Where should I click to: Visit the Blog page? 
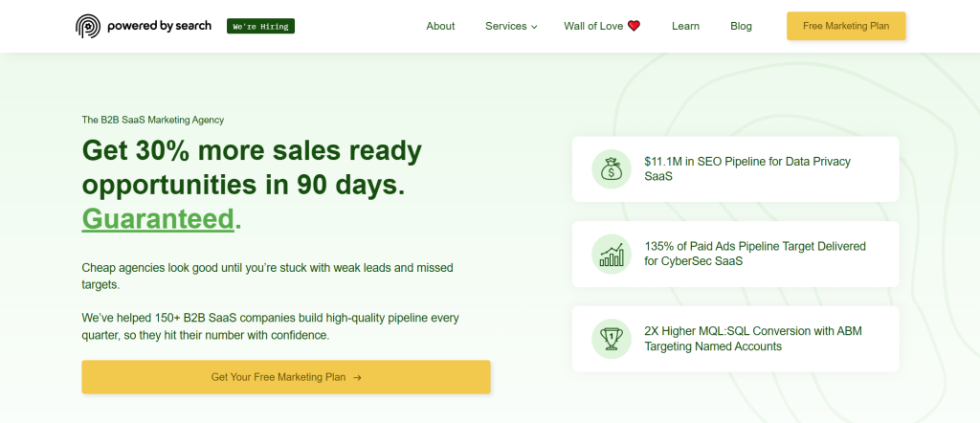coord(741,26)
